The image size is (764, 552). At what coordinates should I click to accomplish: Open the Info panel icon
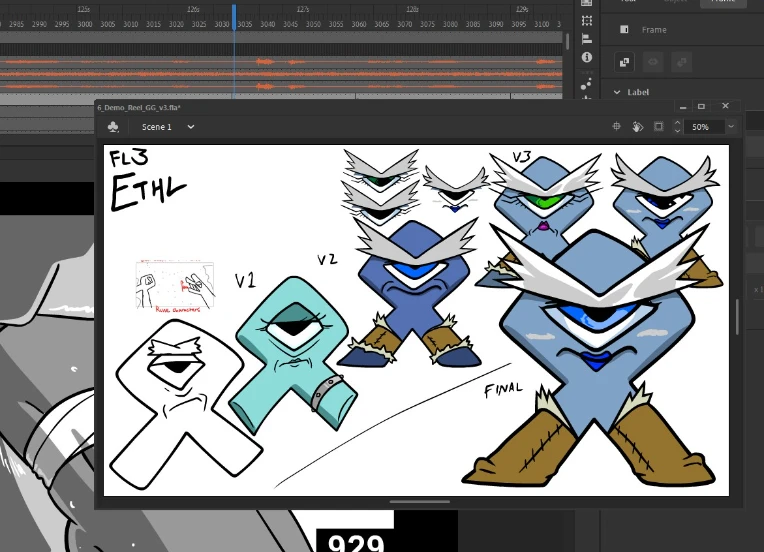[x=587, y=57]
